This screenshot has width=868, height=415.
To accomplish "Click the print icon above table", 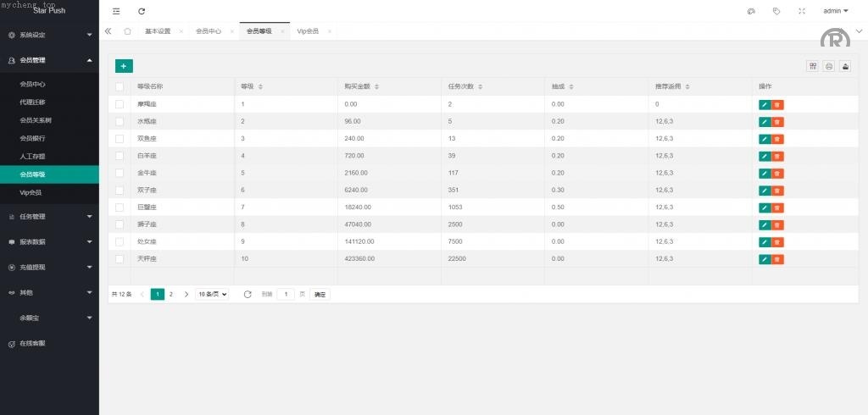I will coord(829,66).
